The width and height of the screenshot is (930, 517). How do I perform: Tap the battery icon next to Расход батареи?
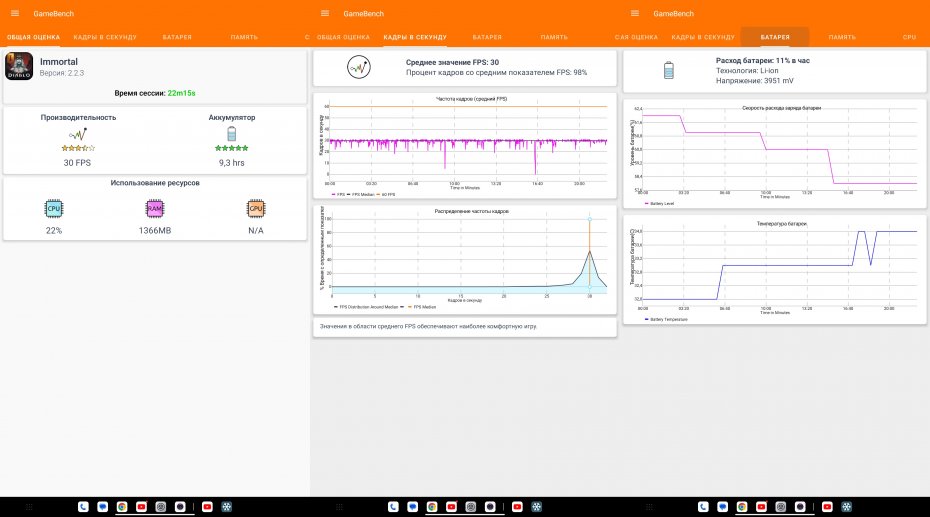click(669, 69)
